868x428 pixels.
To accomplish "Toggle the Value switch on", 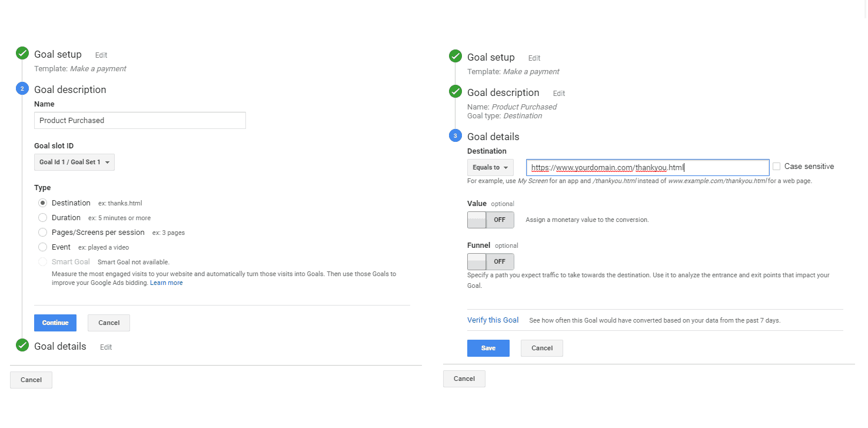I will click(490, 220).
